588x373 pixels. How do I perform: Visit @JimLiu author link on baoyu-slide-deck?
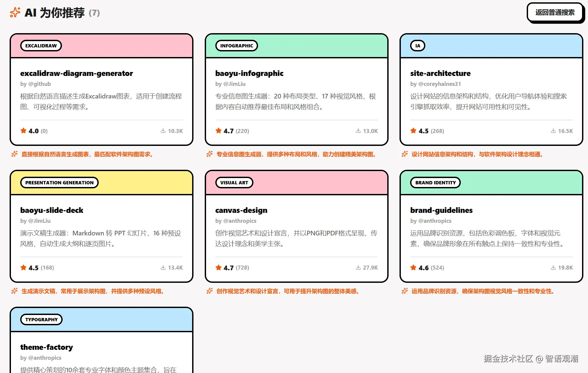click(x=39, y=221)
